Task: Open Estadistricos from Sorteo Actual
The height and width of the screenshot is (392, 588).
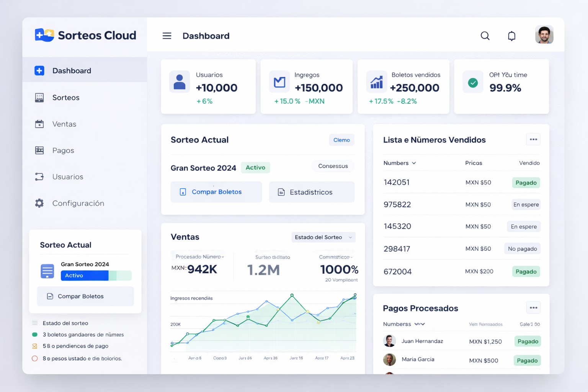Action: [311, 192]
